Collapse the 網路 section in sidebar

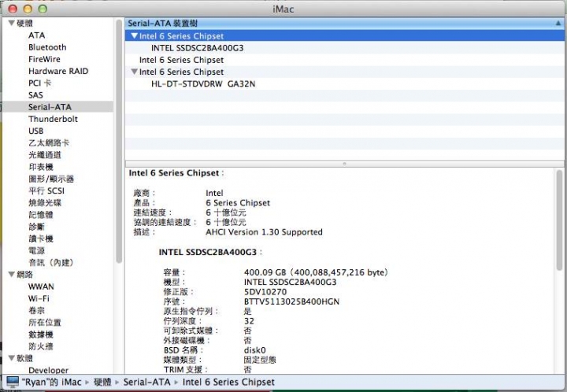tap(12, 274)
